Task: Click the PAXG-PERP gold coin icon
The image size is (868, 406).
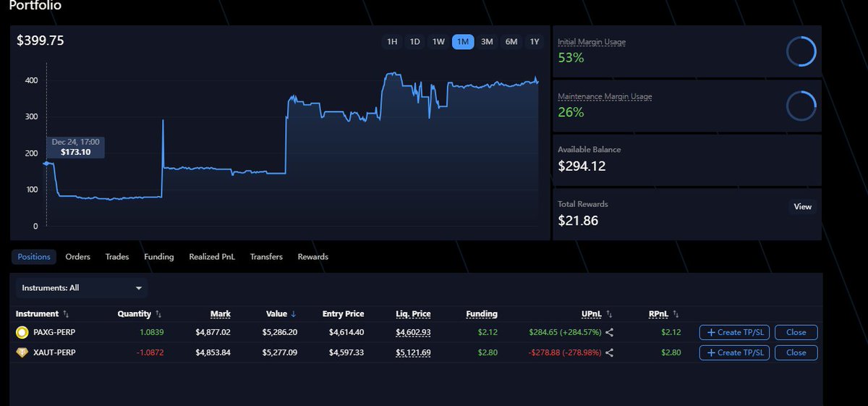Action: pos(22,333)
